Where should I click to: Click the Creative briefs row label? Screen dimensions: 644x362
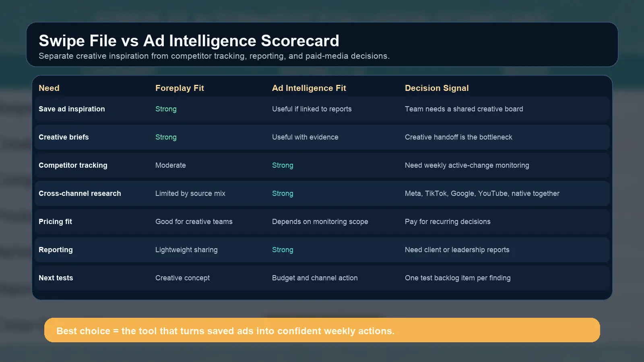pos(64,137)
